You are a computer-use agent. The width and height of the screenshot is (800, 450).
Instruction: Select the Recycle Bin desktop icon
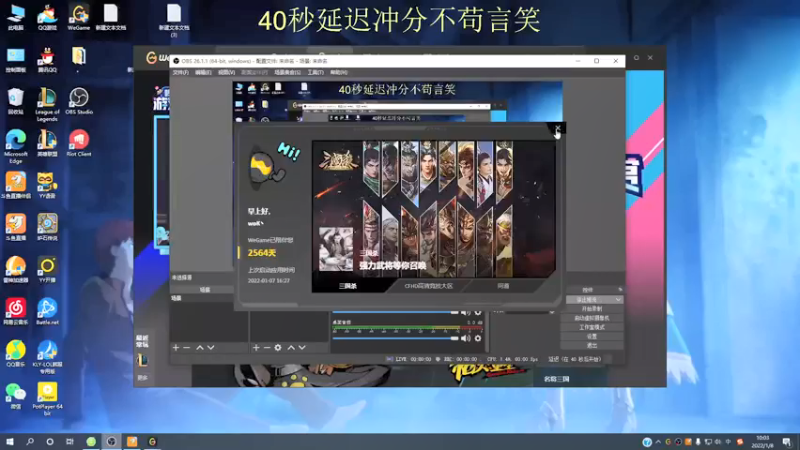coord(16,101)
